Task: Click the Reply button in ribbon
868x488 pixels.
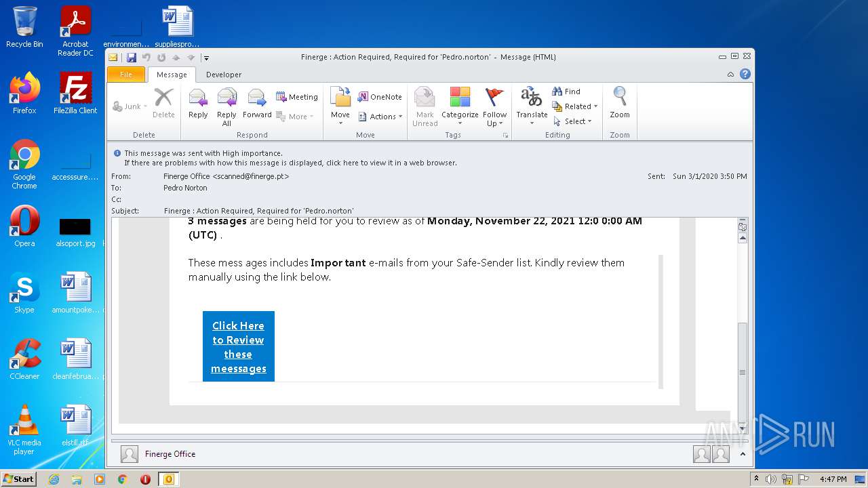Action: click(198, 104)
